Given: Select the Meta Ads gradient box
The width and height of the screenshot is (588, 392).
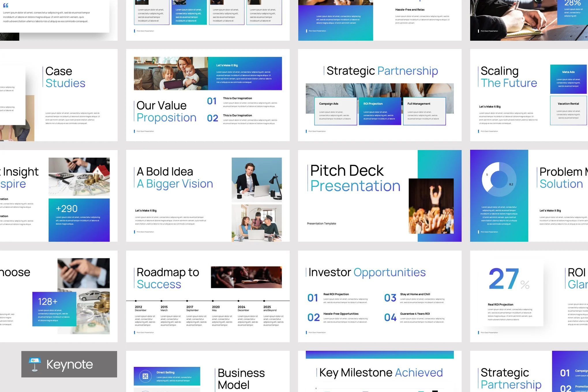Looking at the screenshot, I should pos(568,79).
